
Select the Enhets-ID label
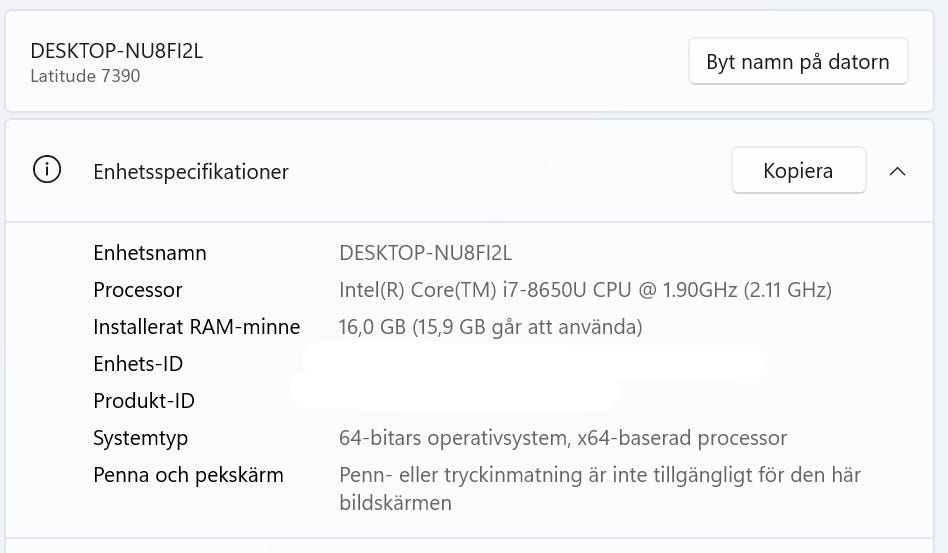(x=138, y=364)
